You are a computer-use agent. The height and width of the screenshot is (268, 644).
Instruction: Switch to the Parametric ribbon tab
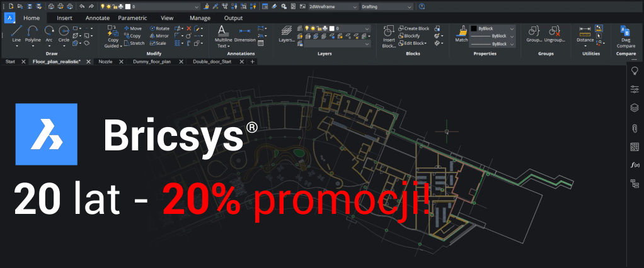pyautogui.click(x=132, y=18)
